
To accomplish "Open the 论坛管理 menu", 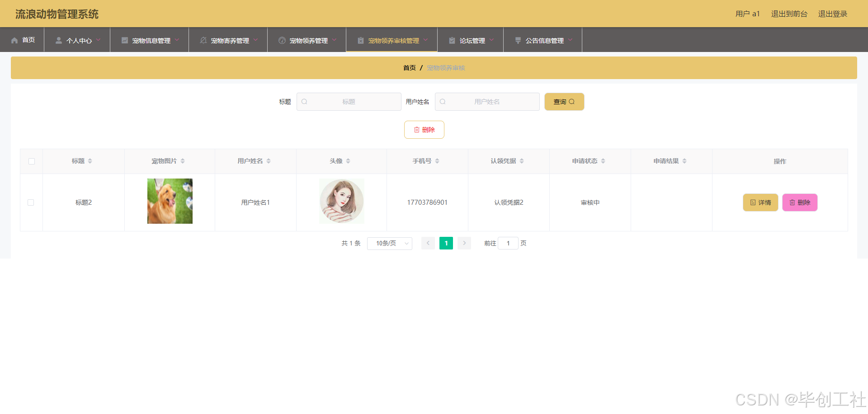I will click(470, 40).
